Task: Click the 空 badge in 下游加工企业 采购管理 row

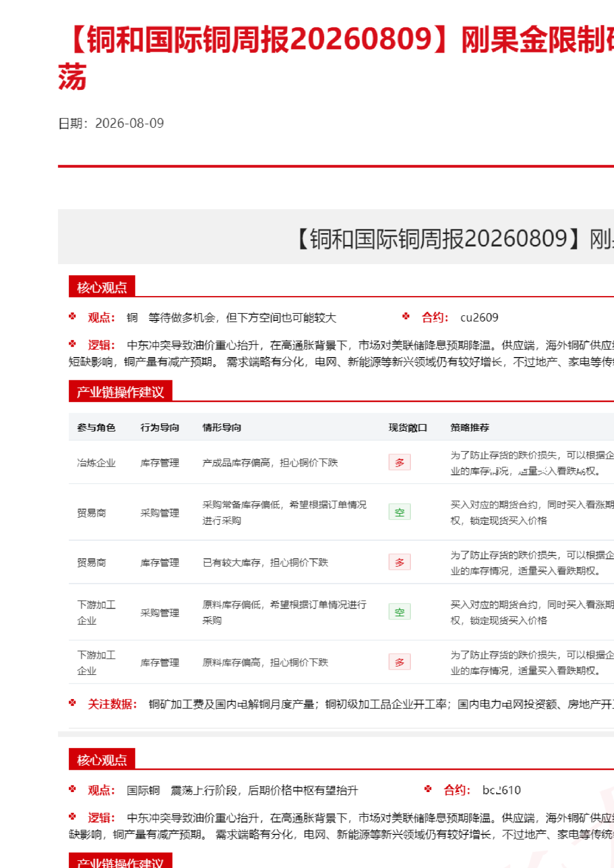Action: (x=400, y=612)
